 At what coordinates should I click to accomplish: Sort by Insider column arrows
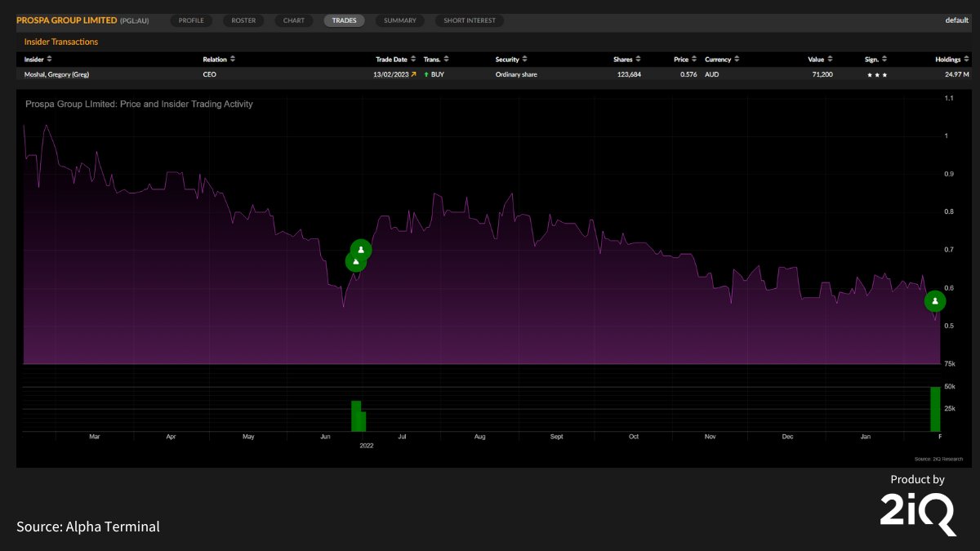[49, 59]
